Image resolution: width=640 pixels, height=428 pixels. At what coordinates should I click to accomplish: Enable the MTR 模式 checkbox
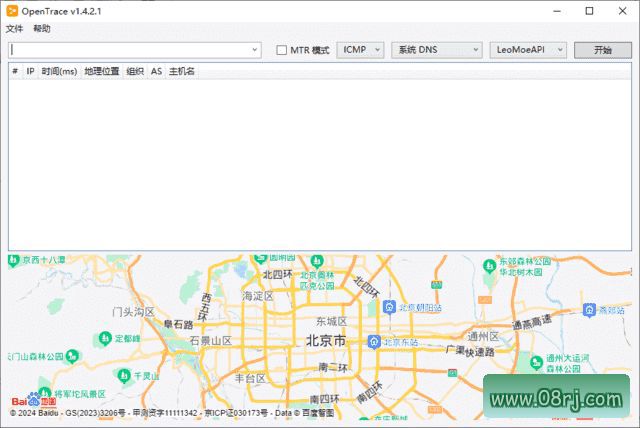[281, 50]
